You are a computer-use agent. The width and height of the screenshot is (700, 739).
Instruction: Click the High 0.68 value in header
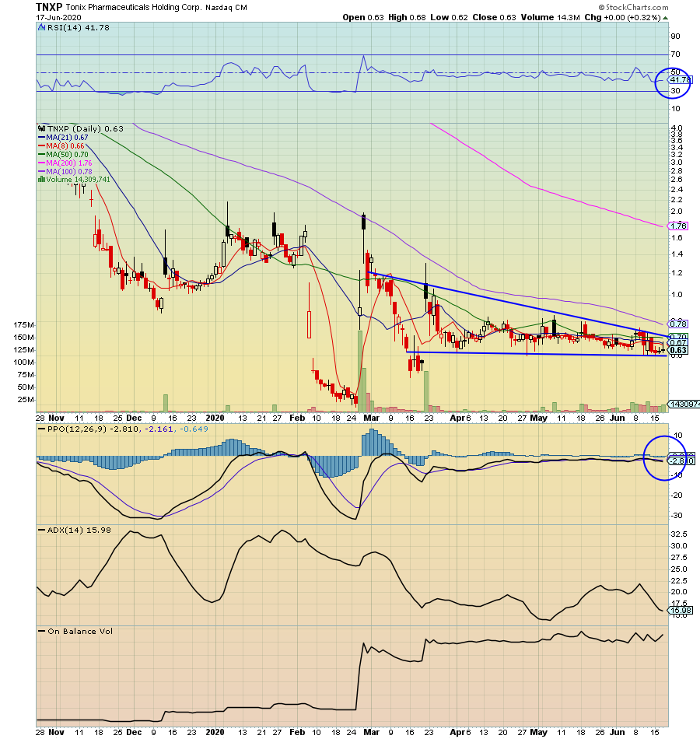click(x=407, y=17)
